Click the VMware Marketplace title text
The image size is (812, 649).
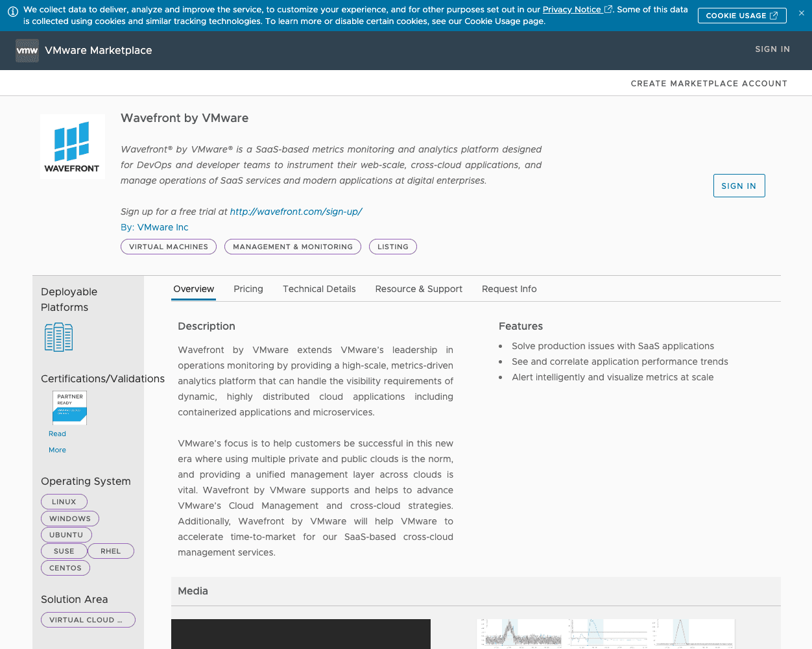[x=99, y=51]
